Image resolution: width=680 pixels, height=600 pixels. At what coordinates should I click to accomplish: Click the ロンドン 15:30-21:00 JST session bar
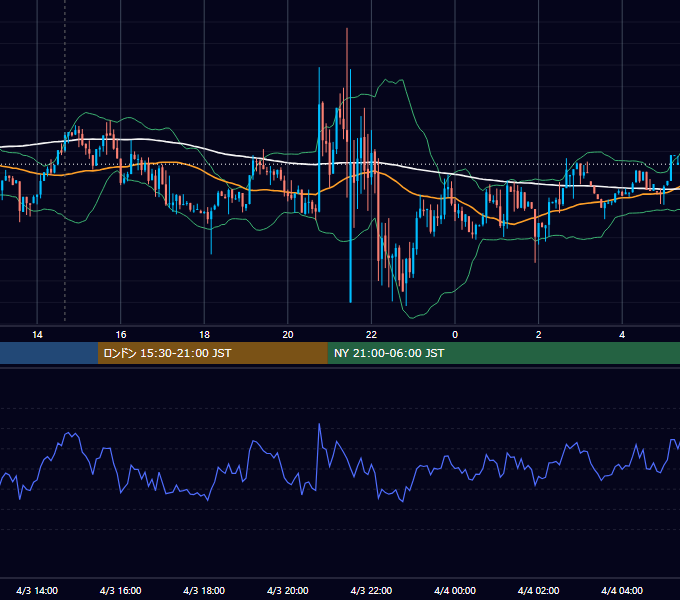[212, 353]
